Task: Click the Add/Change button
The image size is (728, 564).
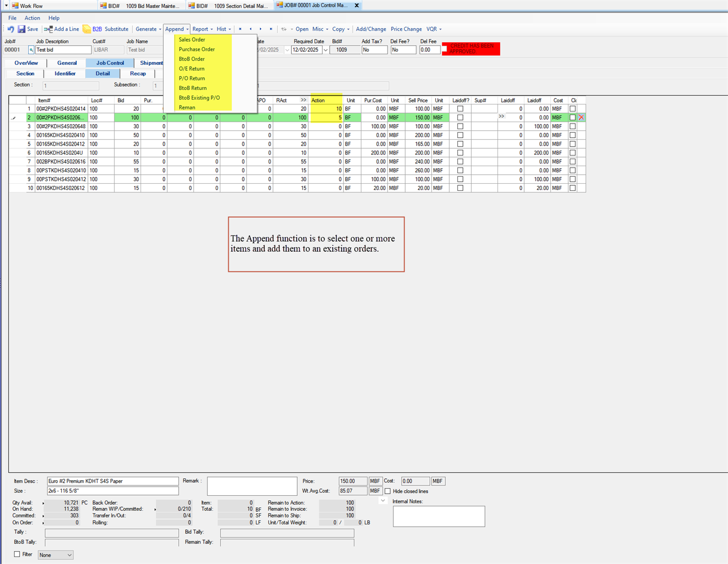Action: (371, 29)
